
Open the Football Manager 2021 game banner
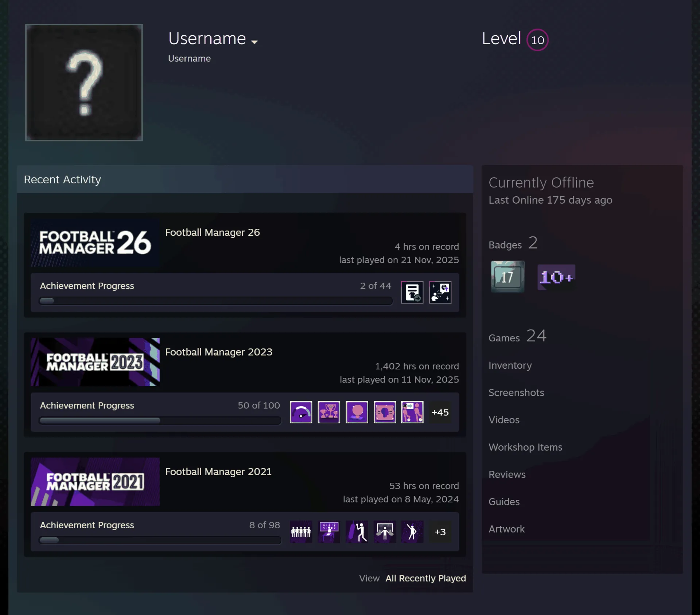coord(95,482)
